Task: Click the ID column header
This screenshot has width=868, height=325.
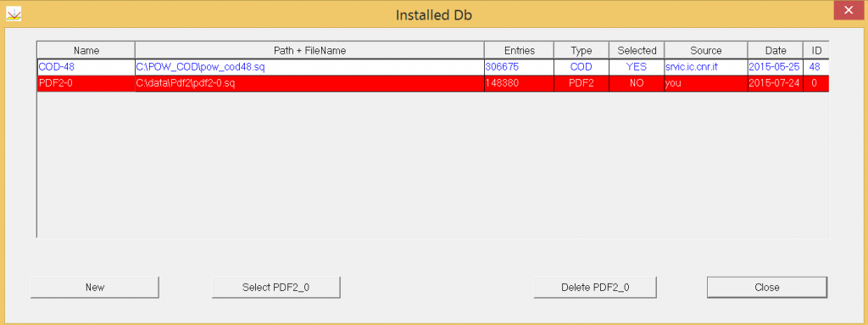Action: (816, 50)
